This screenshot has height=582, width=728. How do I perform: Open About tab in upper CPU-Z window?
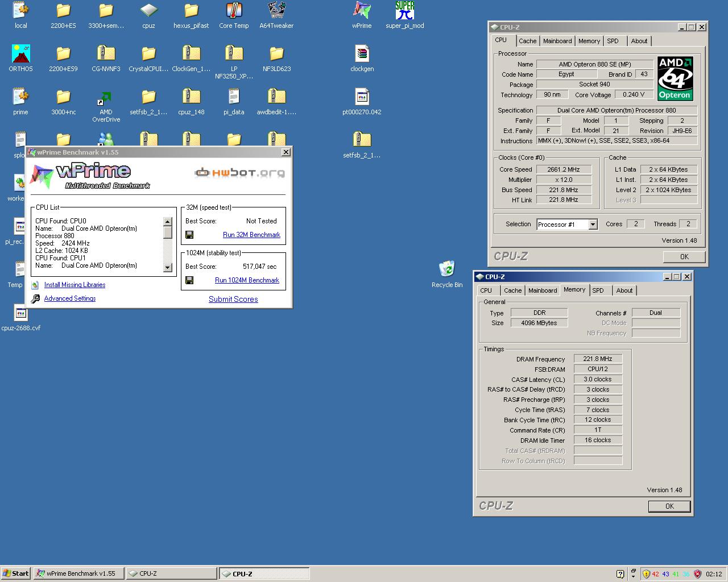(639, 41)
